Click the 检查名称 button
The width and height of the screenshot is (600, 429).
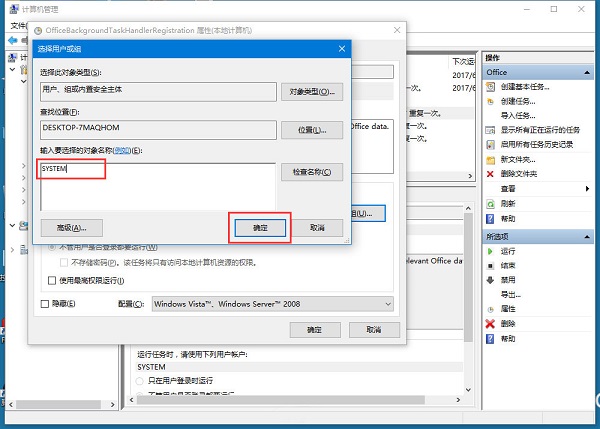[311, 172]
